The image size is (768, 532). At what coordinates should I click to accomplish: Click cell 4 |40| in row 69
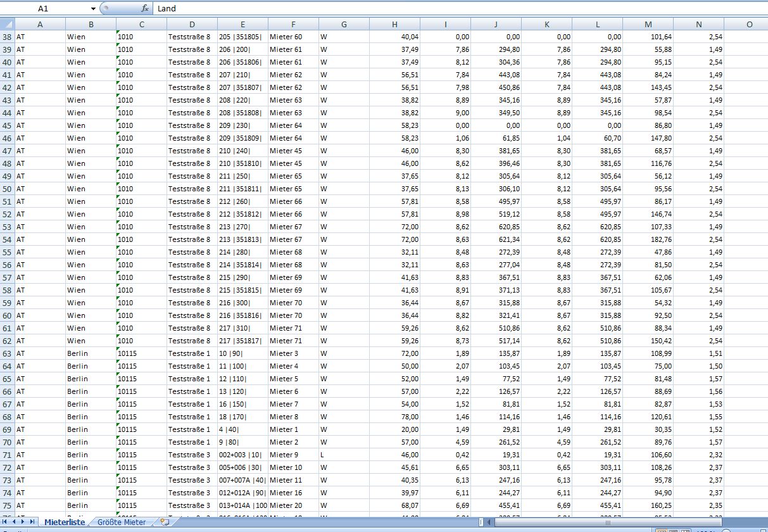(x=242, y=429)
